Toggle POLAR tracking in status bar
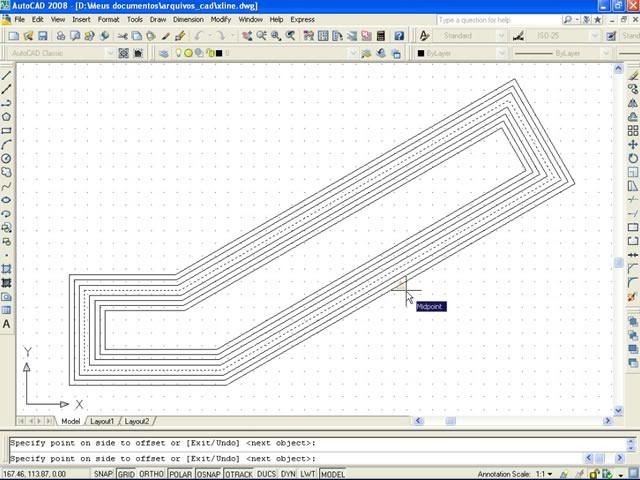The width and height of the screenshot is (640, 480). 181,474
